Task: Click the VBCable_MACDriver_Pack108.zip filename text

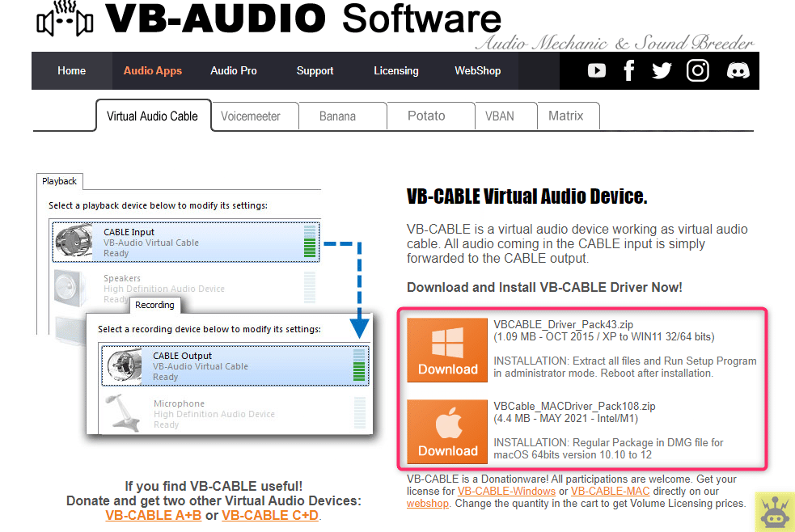Action: point(574,407)
